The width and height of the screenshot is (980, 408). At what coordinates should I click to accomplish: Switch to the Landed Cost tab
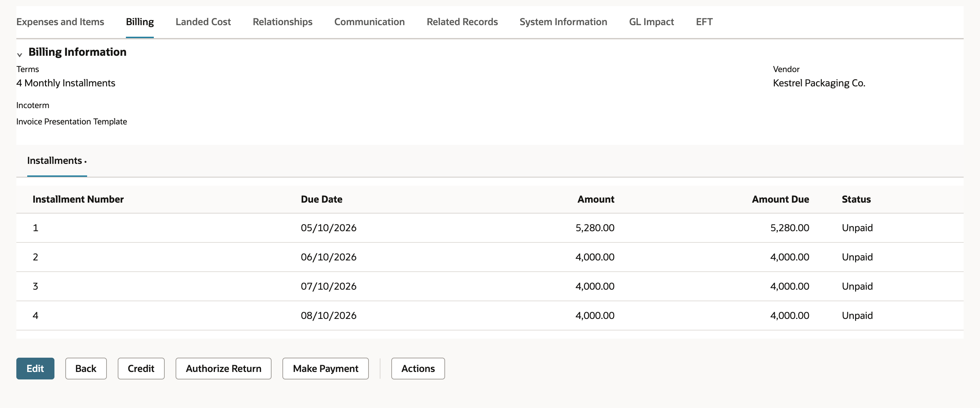click(x=203, y=22)
